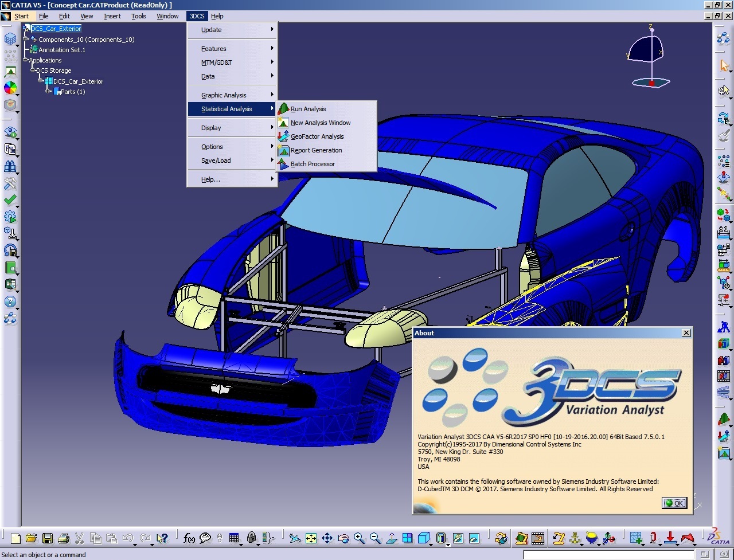Collapse the DCS Storage tree node
This screenshot has height=560, width=734.
33,71
